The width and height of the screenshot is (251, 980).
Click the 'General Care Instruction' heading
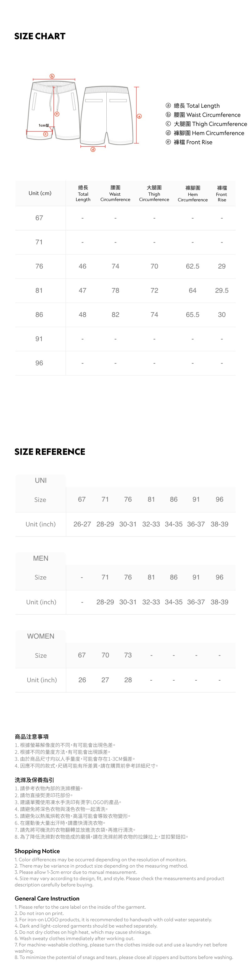point(47,898)
